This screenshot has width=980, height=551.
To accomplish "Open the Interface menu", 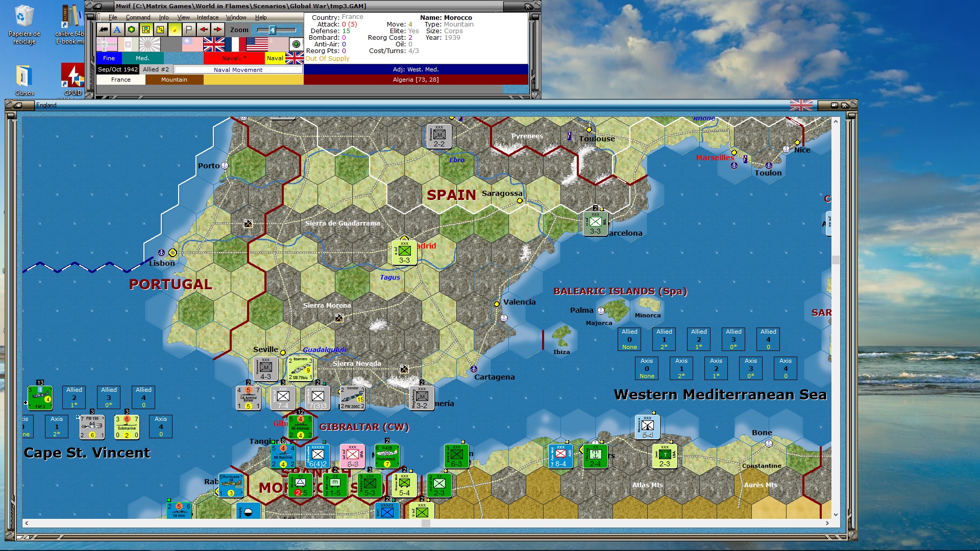I will [208, 17].
